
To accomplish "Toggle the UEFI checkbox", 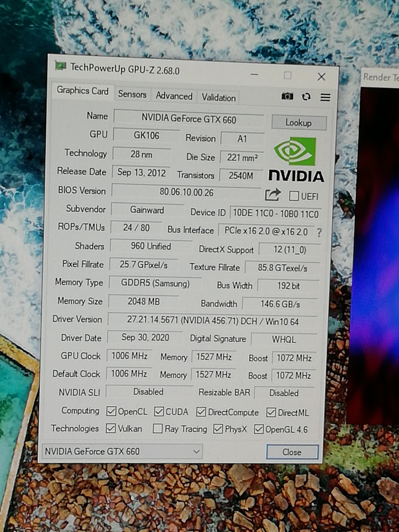I will (293, 196).
